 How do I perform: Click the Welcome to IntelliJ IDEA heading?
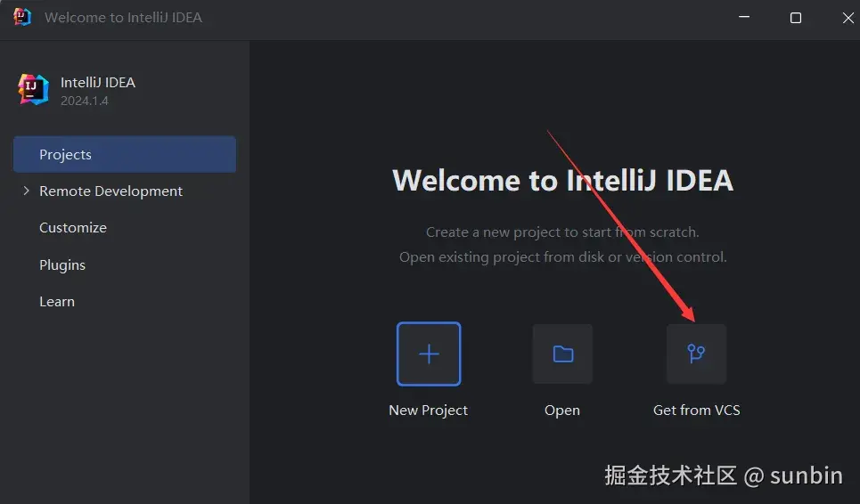click(562, 180)
